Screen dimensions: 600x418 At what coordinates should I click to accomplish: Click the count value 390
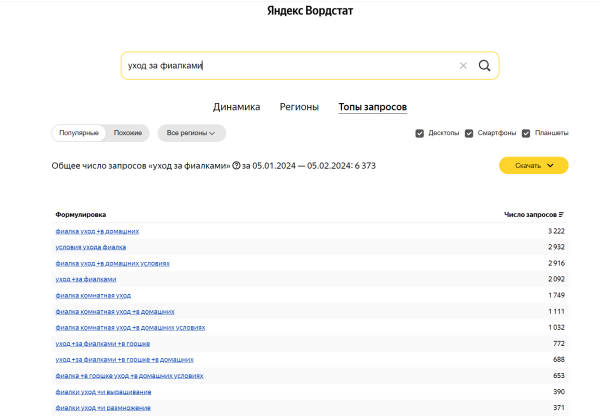coord(559,392)
